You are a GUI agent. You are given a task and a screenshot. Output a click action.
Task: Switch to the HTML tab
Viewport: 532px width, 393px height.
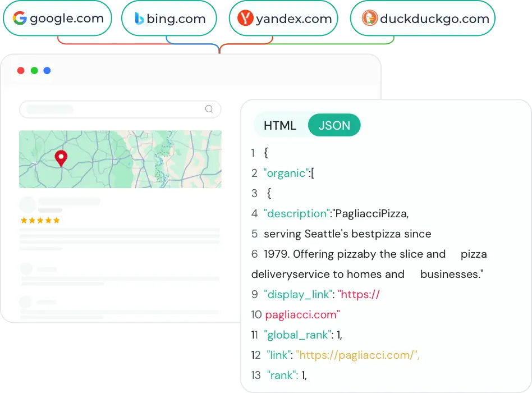[280, 125]
